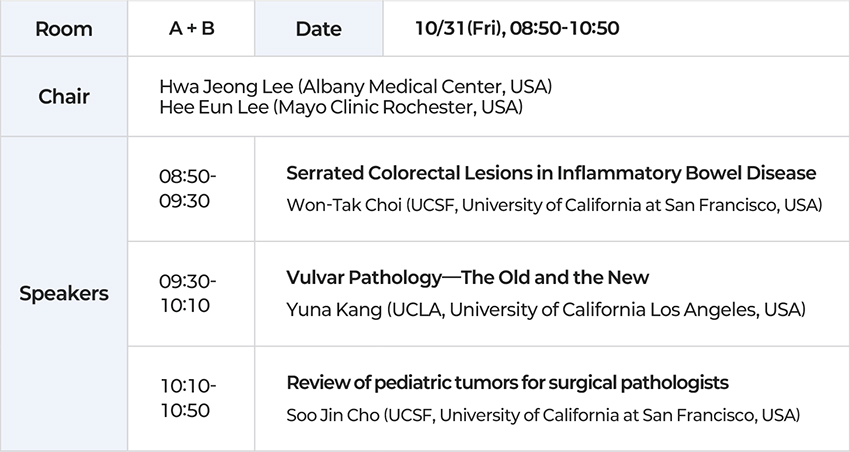Select the A + B room value
Image resolution: width=850 pixels, height=452 pixels.
click(x=191, y=28)
